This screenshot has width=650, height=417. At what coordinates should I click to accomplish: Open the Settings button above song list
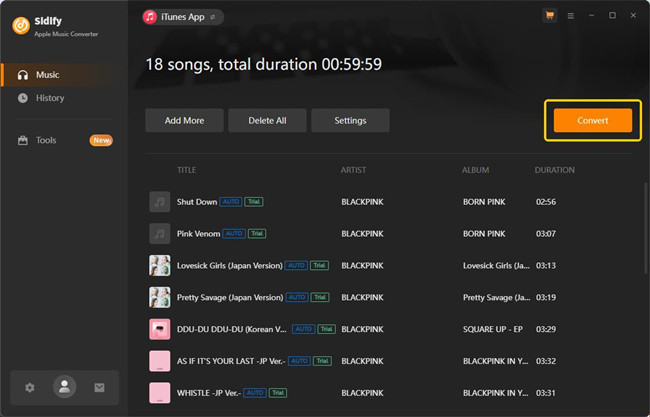[350, 121]
